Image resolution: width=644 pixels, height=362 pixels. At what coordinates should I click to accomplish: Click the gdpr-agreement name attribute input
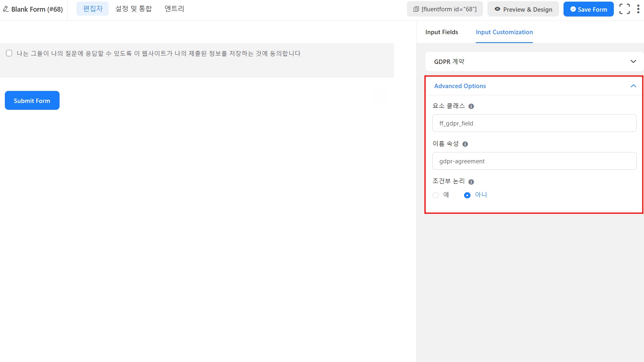tap(535, 161)
